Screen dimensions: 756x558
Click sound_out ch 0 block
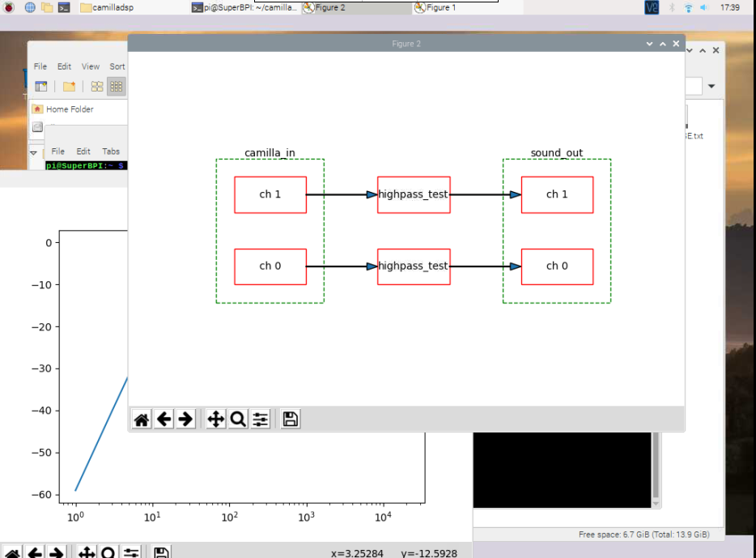[558, 266]
